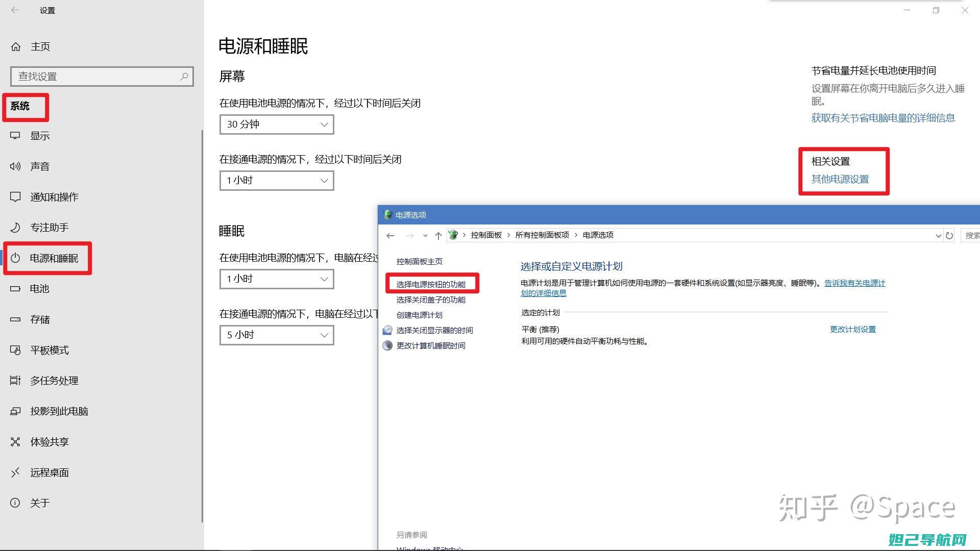This screenshot has width=980, height=551.
Task: Select the 投影到此电脑 projection icon
Action: (x=15, y=411)
